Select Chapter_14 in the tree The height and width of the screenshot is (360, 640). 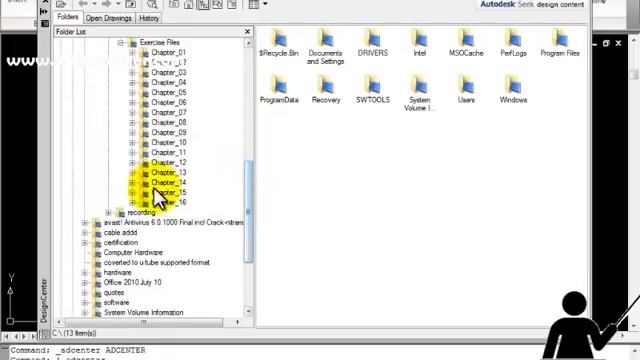[x=169, y=182]
